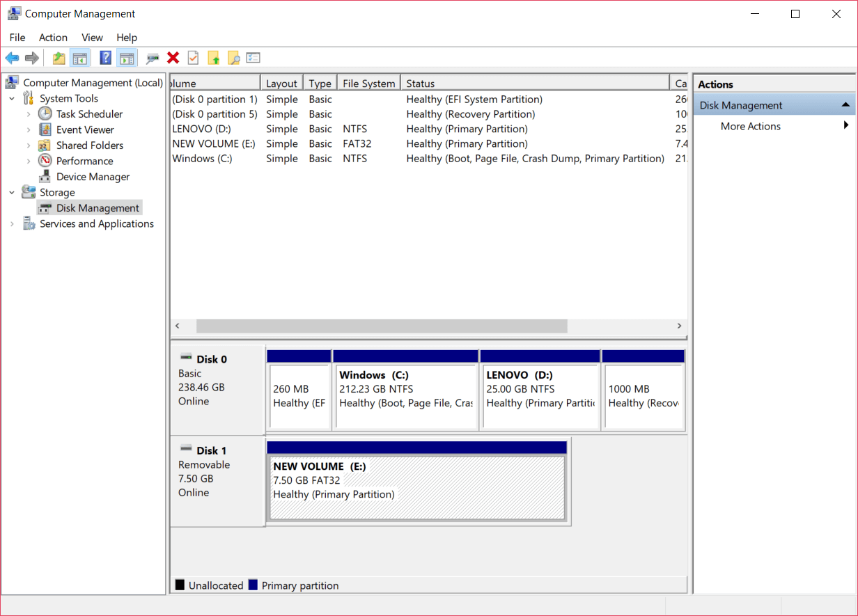Click the Properties checkmark page icon
The height and width of the screenshot is (616, 858).
click(194, 58)
